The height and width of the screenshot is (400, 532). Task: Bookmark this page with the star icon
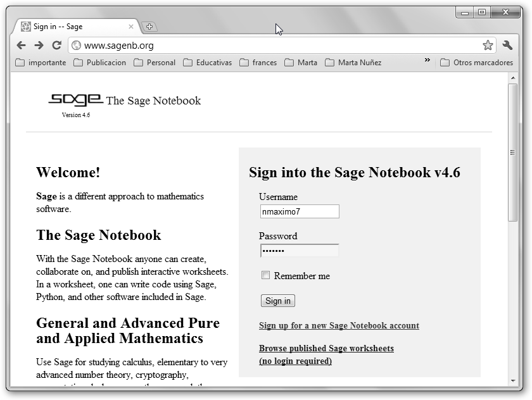(x=487, y=46)
